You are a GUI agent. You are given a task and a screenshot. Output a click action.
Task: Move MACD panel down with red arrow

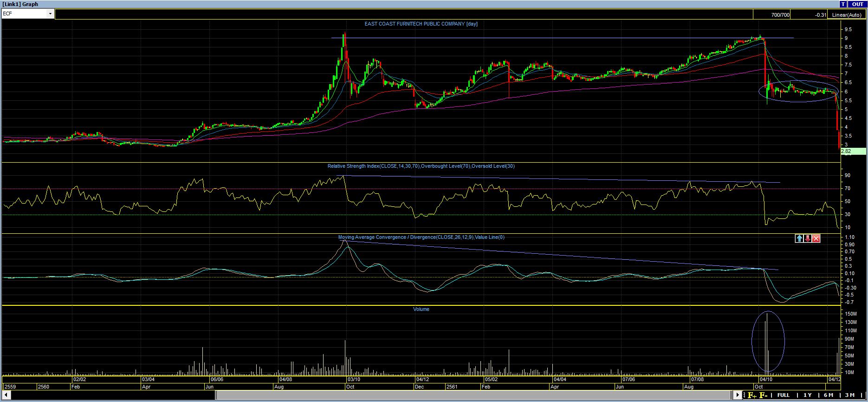point(808,238)
